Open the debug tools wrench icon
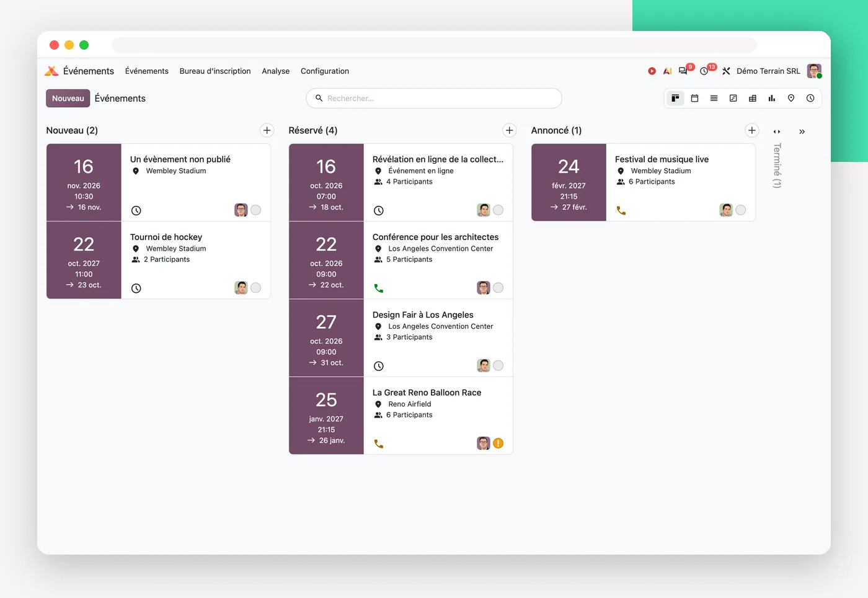Image resolution: width=868 pixels, height=598 pixels. (726, 71)
